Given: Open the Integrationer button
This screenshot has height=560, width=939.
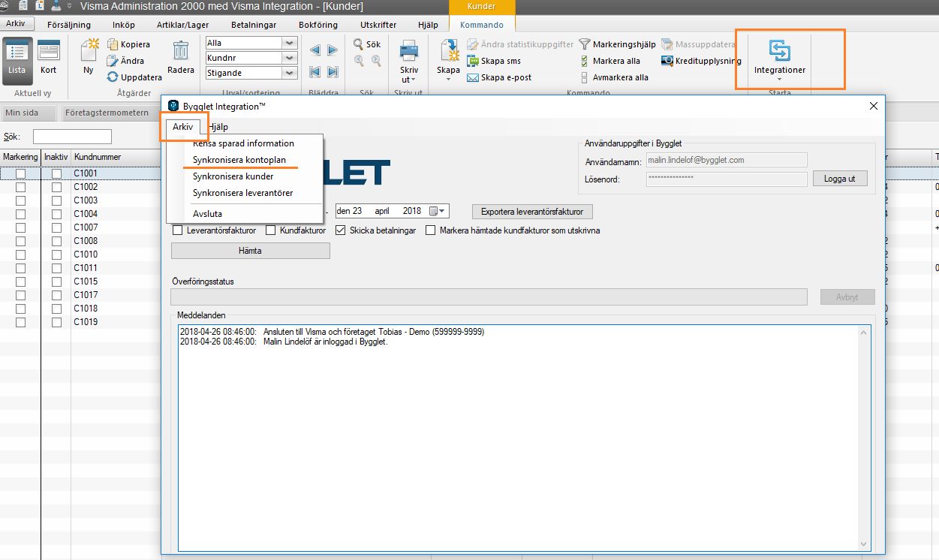Looking at the screenshot, I should pyautogui.click(x=780, y=59).
